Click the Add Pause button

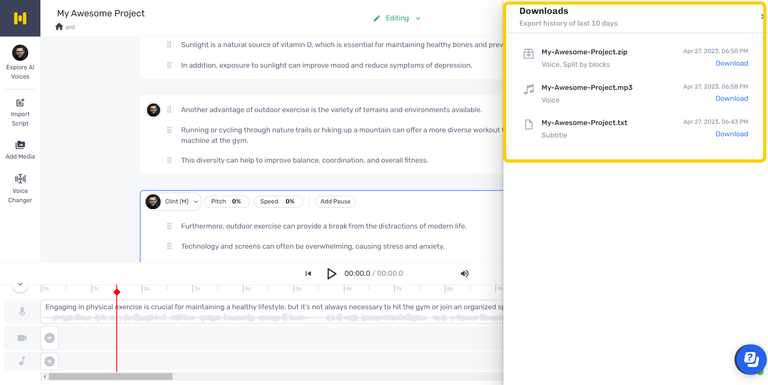336,201
